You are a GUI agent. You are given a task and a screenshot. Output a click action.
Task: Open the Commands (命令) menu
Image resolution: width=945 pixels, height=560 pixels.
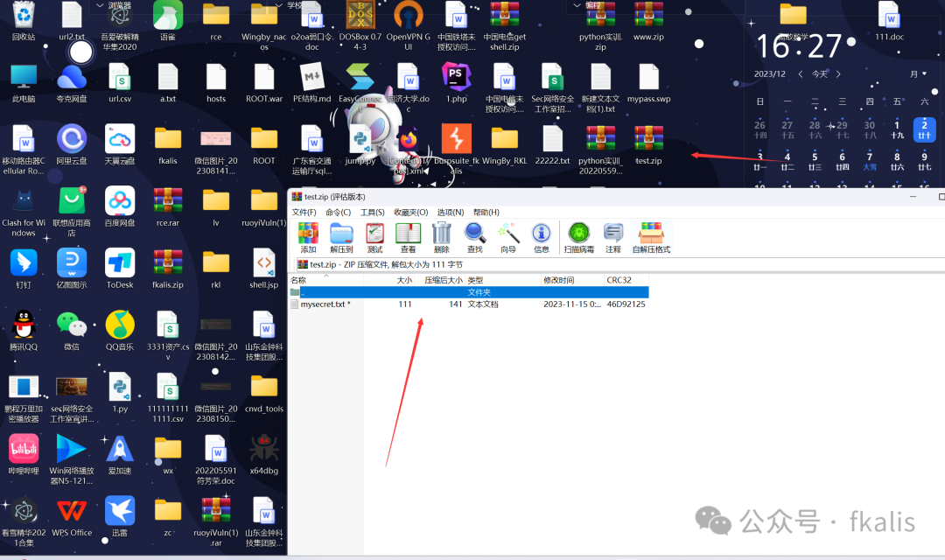pyautogui.click(x=338, y=212)
